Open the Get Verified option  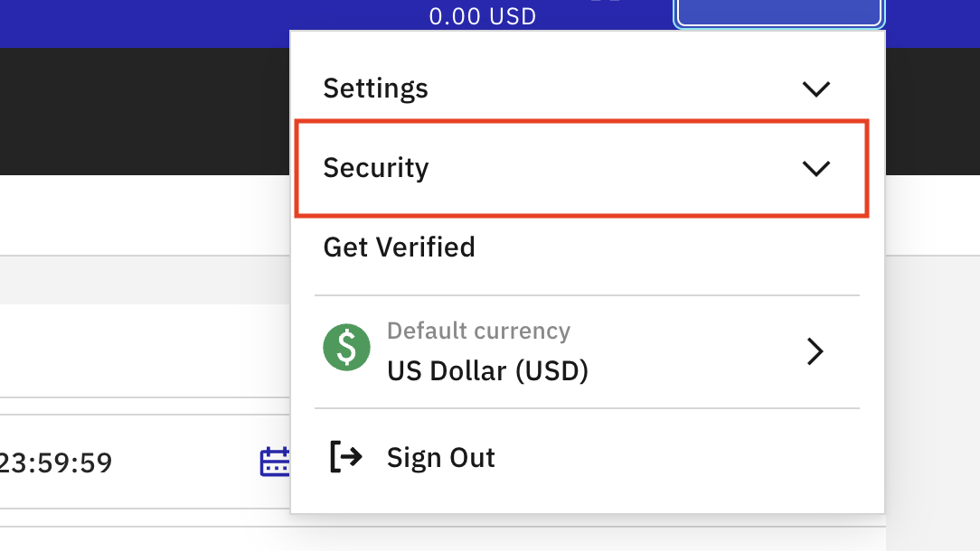click(x=399, y=247)
